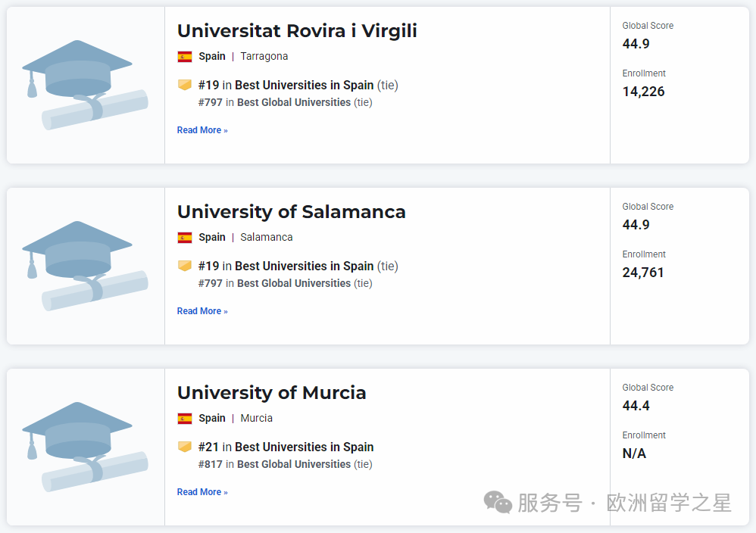Click ranking badge icon for University of Salamanca

185,266
